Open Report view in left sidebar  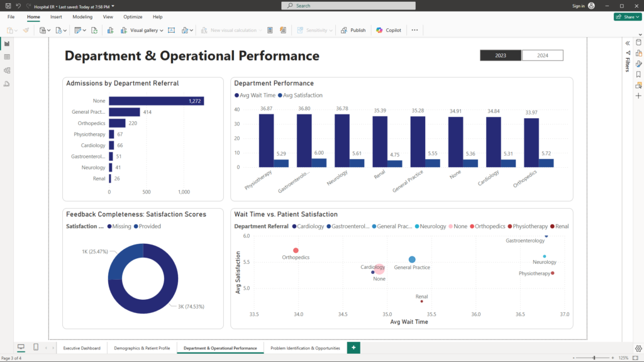point(7,43)
